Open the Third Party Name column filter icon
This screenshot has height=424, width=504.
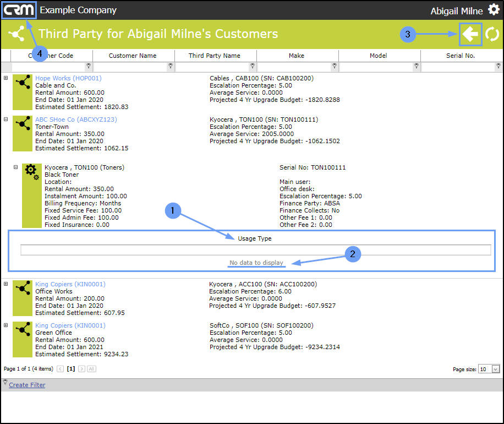(253, 66)
